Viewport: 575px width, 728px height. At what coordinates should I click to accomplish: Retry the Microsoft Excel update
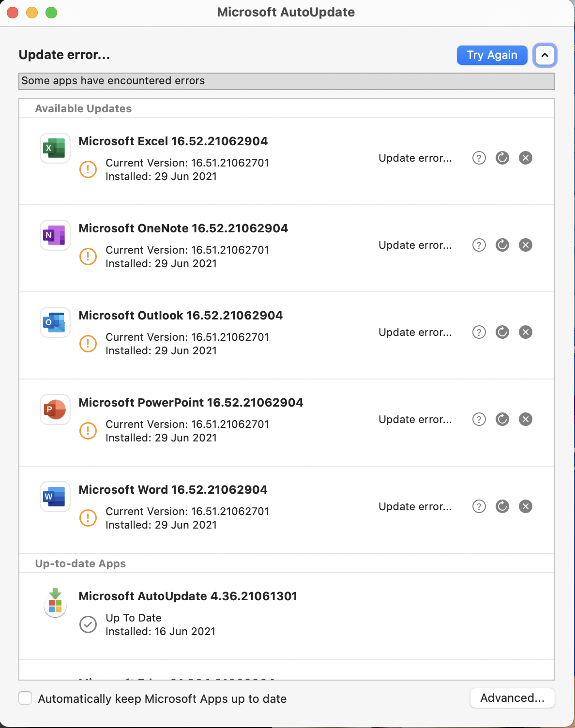click(502, 158)
